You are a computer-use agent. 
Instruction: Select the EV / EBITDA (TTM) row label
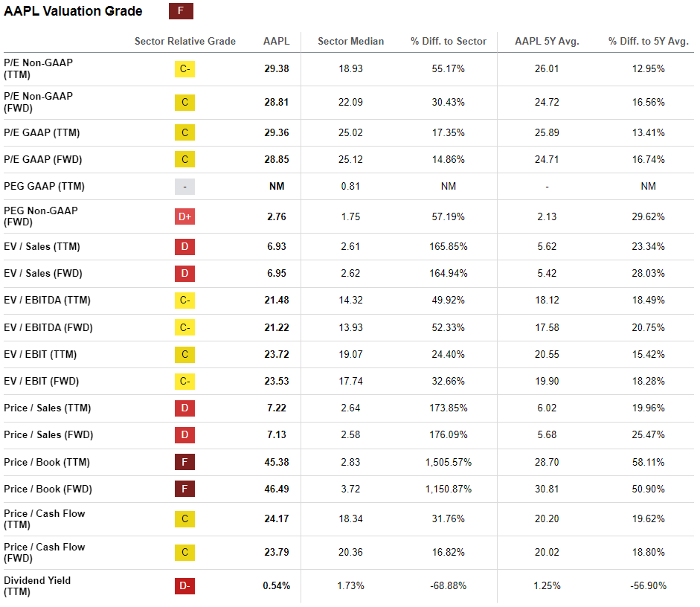click(48, 300)
